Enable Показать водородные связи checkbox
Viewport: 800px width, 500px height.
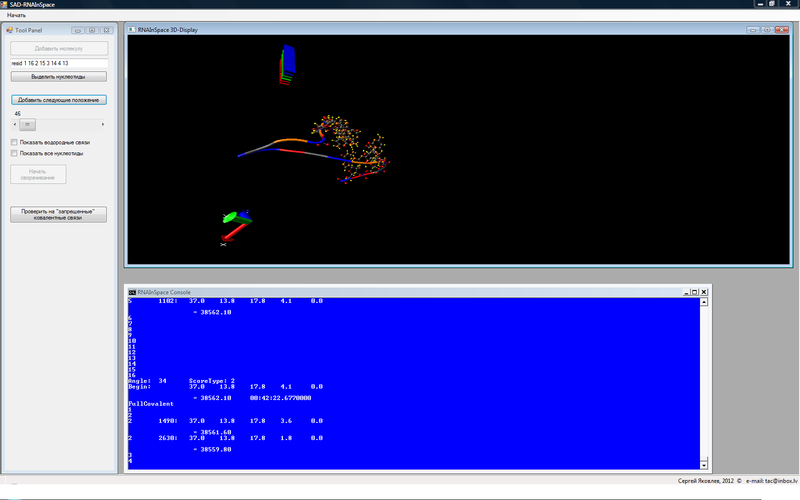14,142
